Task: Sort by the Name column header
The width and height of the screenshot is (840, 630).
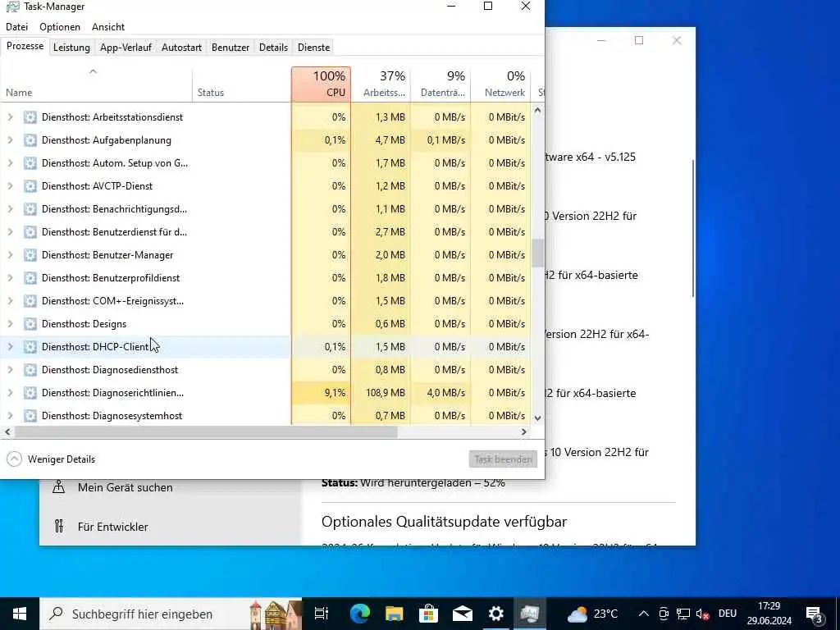Action: [x=97, y=84]
